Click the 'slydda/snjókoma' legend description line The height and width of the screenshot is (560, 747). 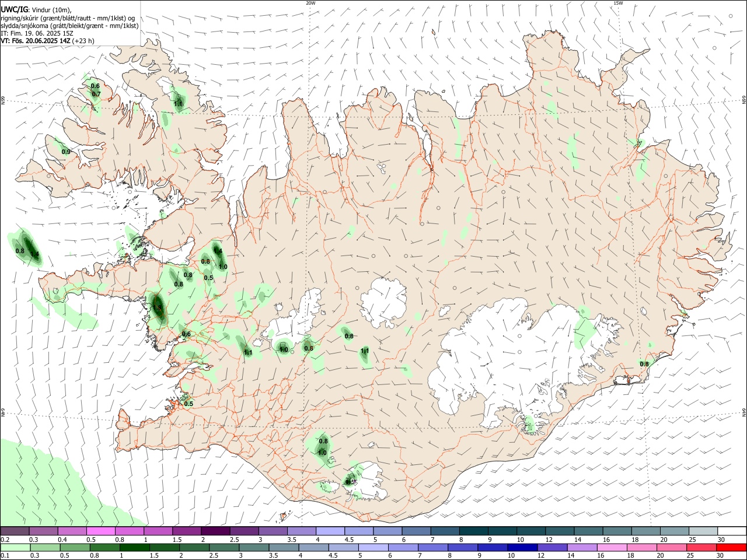69,26
